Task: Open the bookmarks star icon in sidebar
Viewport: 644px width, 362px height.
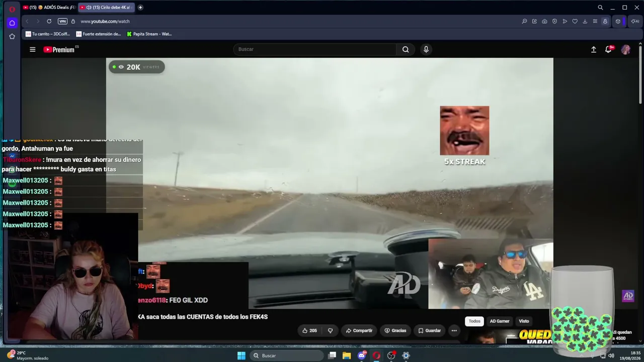Action: [12, 36]
